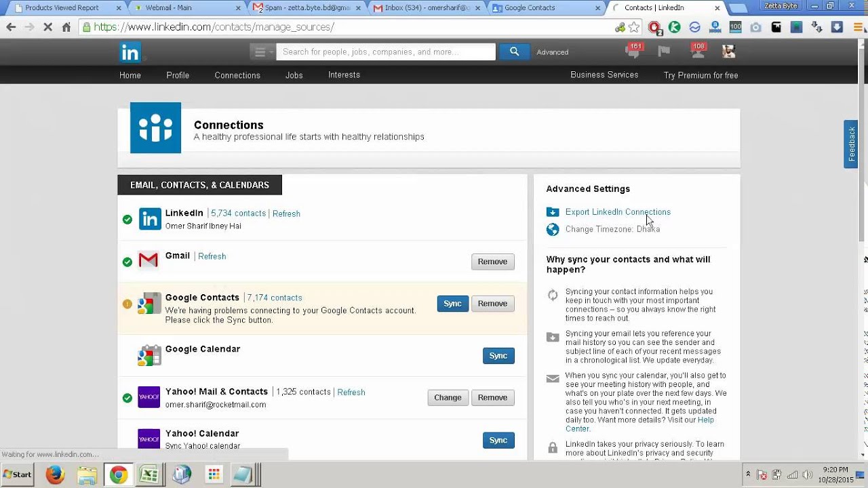868x488 pixels.
Task: Change the Yahoo! Mail account
Action: tap(448, 398)
